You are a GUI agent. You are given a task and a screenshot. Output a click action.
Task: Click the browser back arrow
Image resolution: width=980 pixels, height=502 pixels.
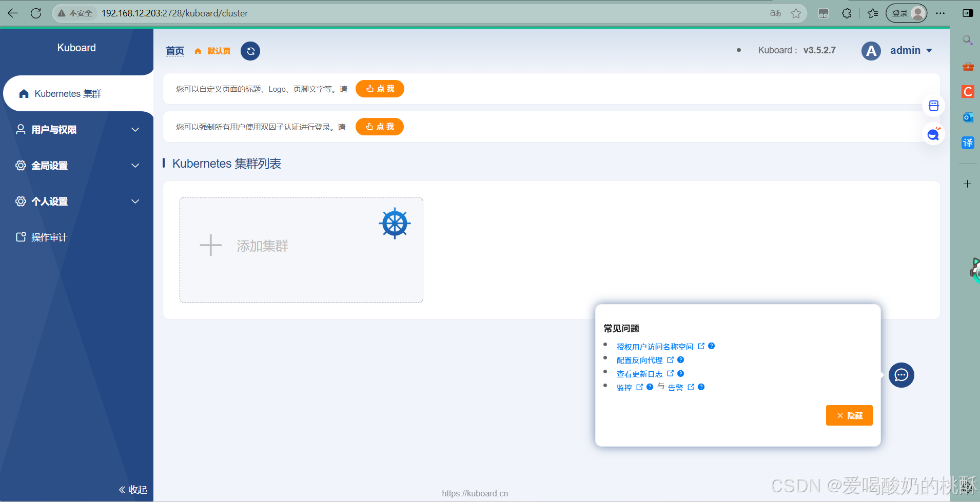tap(13, 13)
